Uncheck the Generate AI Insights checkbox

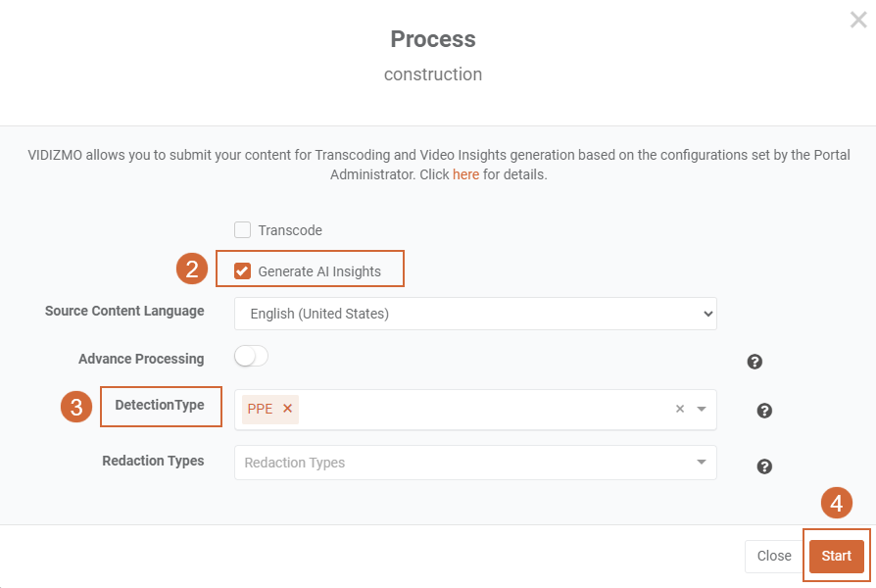[243, 271]
